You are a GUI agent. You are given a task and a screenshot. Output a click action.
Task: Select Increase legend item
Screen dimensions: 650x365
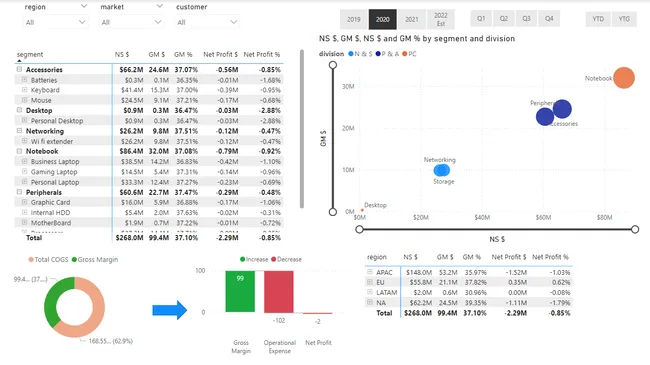254,259
